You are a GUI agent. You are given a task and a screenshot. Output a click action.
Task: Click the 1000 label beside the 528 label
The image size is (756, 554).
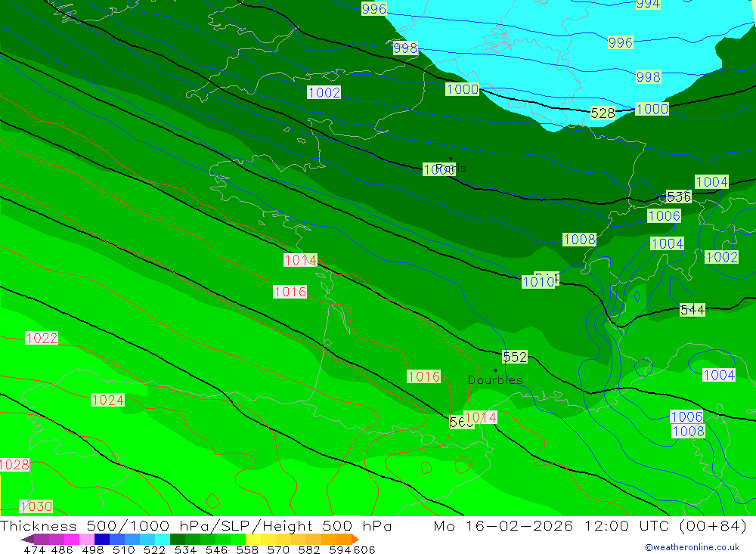[x=652, y=109]
